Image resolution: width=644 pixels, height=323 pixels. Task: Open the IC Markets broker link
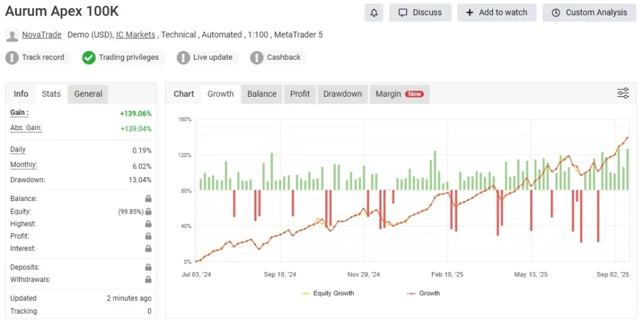click(136, 35)
